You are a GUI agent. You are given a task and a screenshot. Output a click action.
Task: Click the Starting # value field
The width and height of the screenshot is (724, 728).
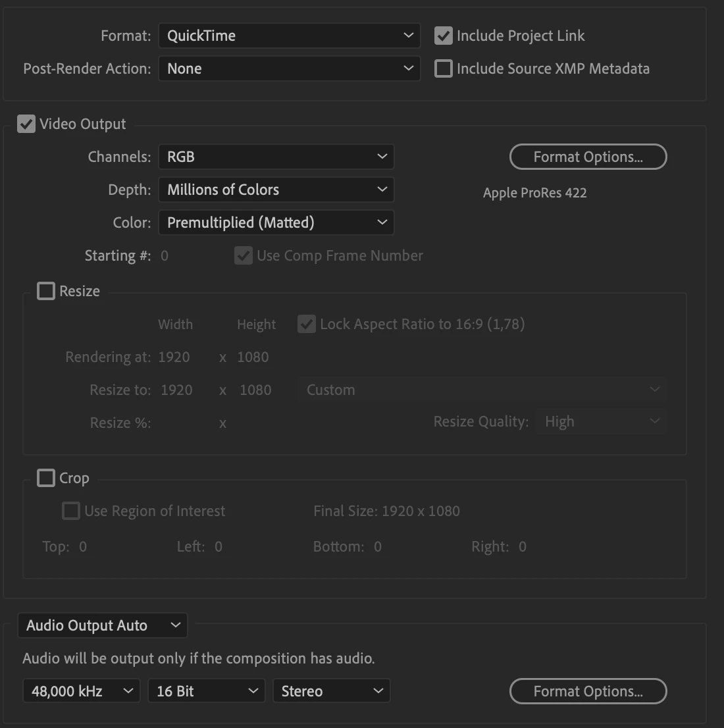[165, 256]
